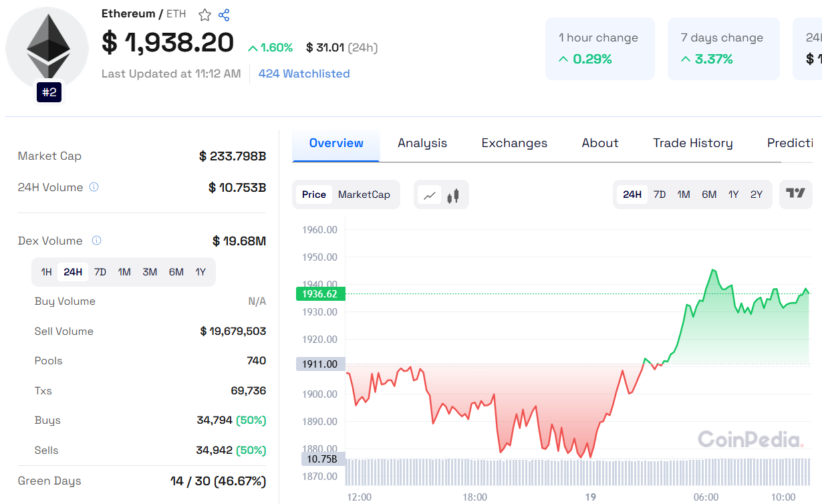Viewport: 822px width, 504px height.
Task: Click Sell Volume value $ 19,679,503
Action: point(233,332)
